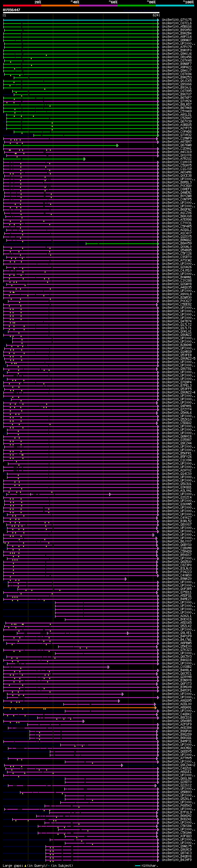Open the UniRef100_Q7Y175 hit label
The width and height of the screenshot is (197, 868).
pos(177,20)
